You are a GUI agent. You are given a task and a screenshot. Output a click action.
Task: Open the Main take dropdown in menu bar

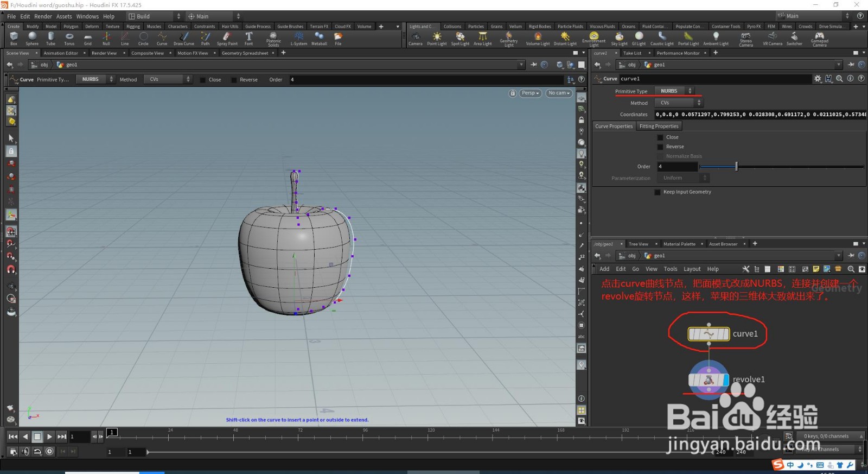click(214, 16)
